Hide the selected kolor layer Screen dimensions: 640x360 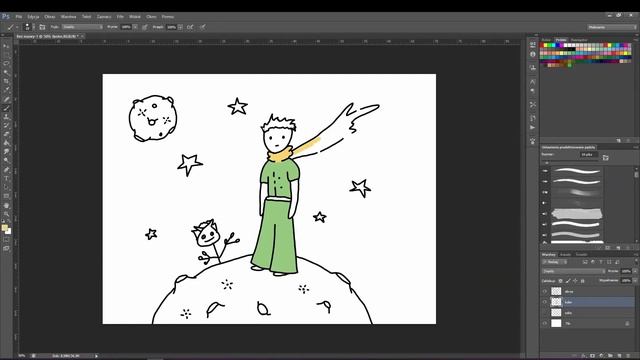tap(544, 302)
